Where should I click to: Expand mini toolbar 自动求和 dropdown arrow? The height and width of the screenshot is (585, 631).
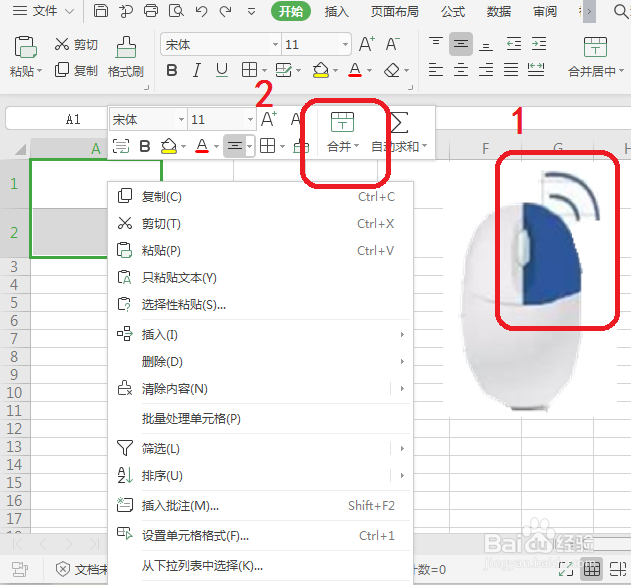(x=425, y=146)
